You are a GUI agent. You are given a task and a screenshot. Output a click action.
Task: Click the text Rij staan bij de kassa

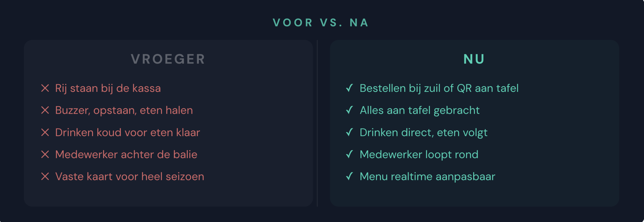click(x=108, y=88)
